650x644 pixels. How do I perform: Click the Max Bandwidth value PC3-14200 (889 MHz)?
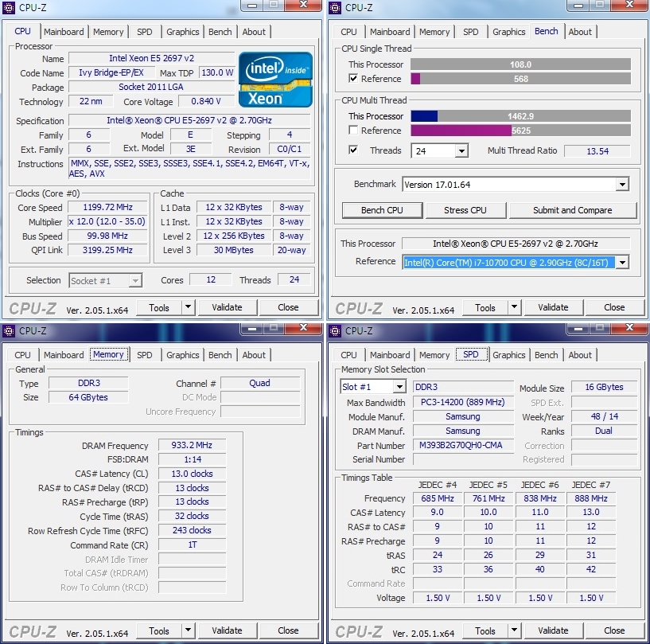coord(463,402)
